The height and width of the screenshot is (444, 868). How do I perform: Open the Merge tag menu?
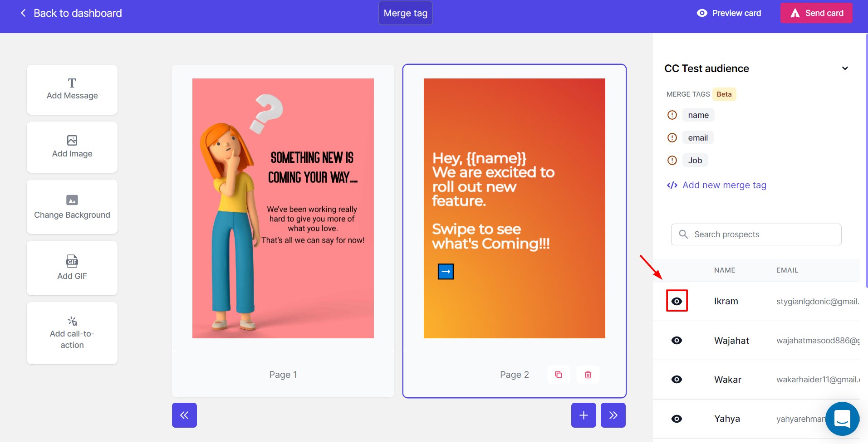coord(406,13)
